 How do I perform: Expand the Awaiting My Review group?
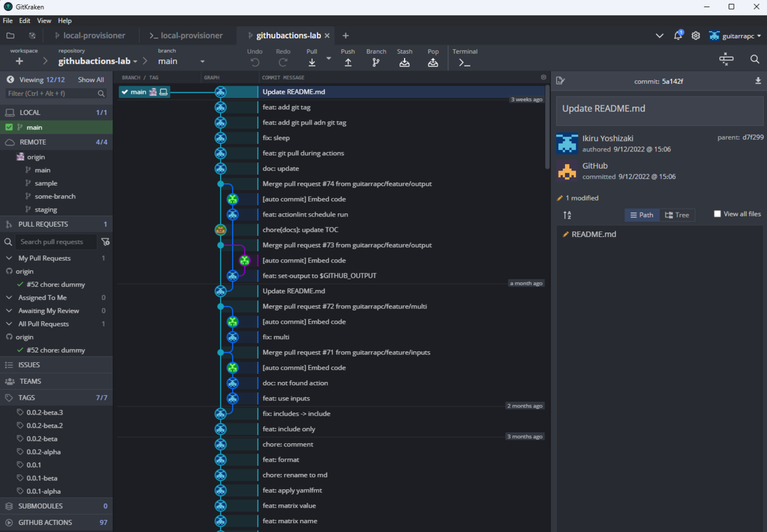coord(9,311)
